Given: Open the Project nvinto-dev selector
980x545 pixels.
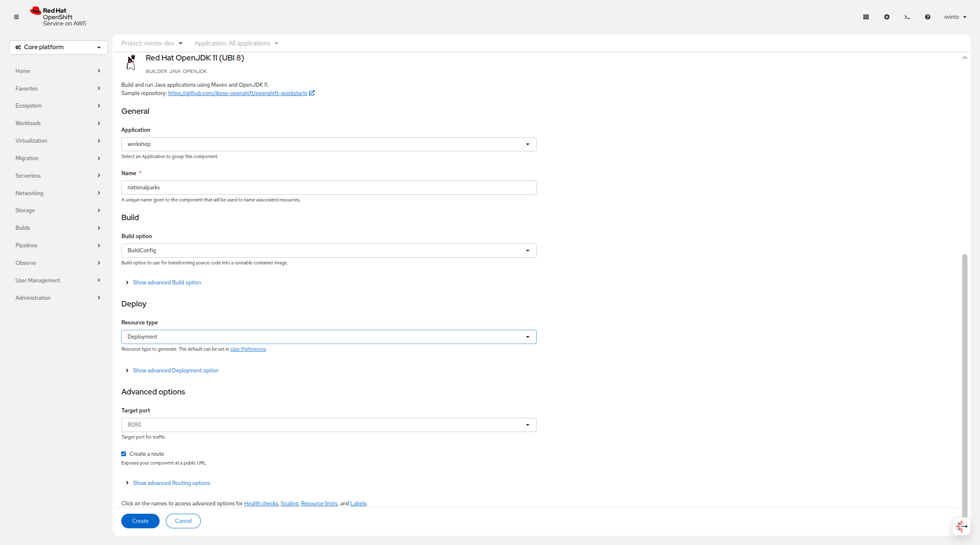Looking at the screenshot, I should click(x=152, y=43).
